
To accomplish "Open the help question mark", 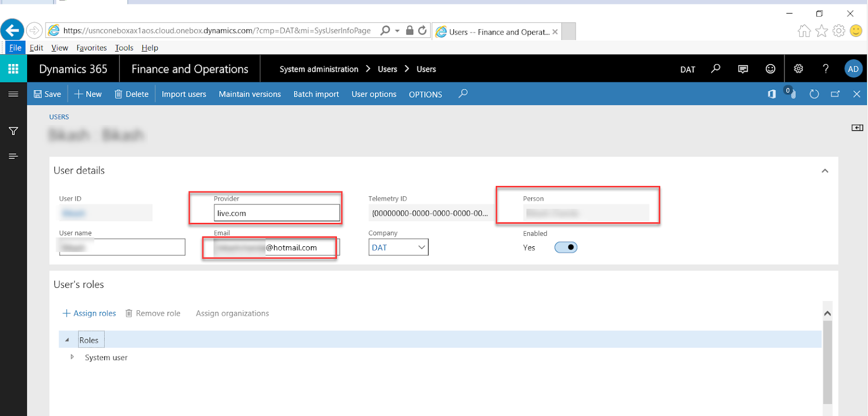I will (x=826, y=69).
